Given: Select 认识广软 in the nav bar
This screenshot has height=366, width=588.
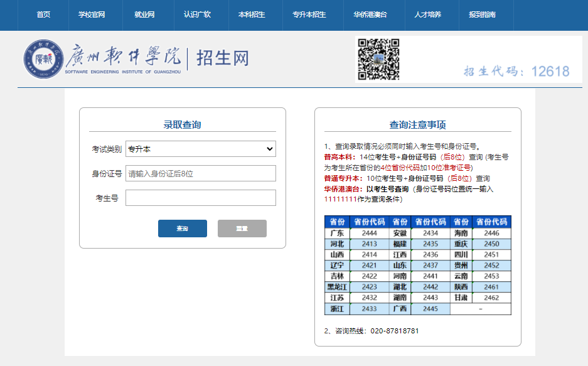Looking at the screenshot, I should (x=197, y=14).
